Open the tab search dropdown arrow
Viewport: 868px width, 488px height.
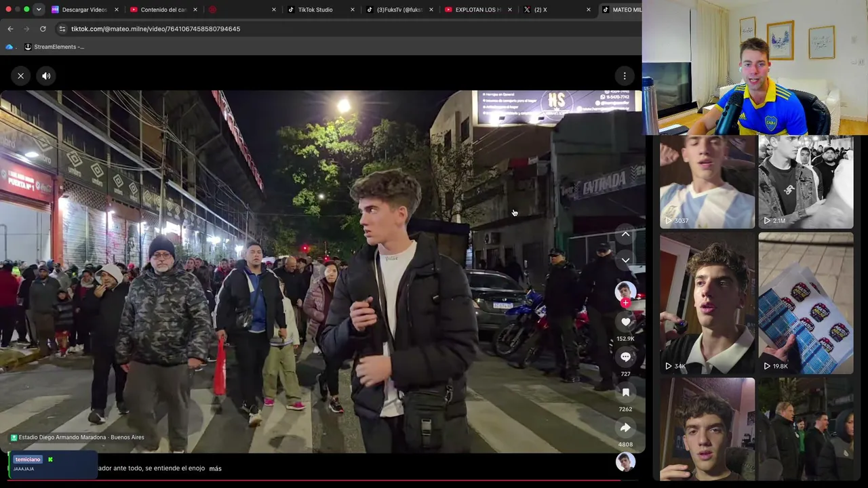pyautogui.click(x=39, y=9)
